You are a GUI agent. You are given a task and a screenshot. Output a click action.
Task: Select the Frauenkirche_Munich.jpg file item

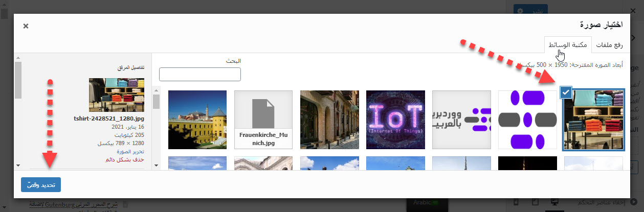click(263, 120)
